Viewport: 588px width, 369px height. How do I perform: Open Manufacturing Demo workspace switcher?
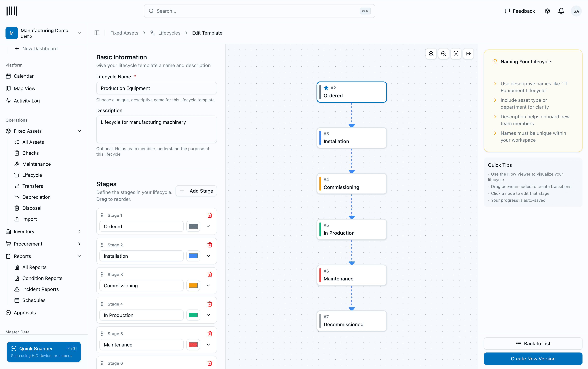coord(79,33)
